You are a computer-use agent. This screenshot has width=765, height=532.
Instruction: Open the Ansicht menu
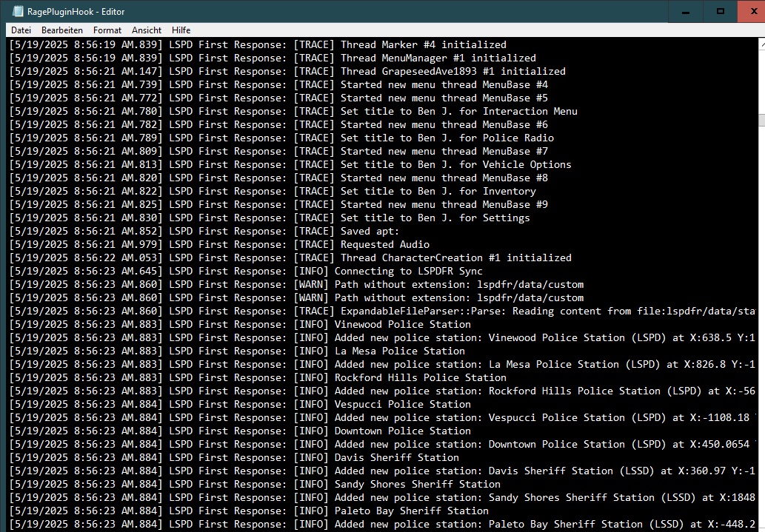(x=147, y=30)
